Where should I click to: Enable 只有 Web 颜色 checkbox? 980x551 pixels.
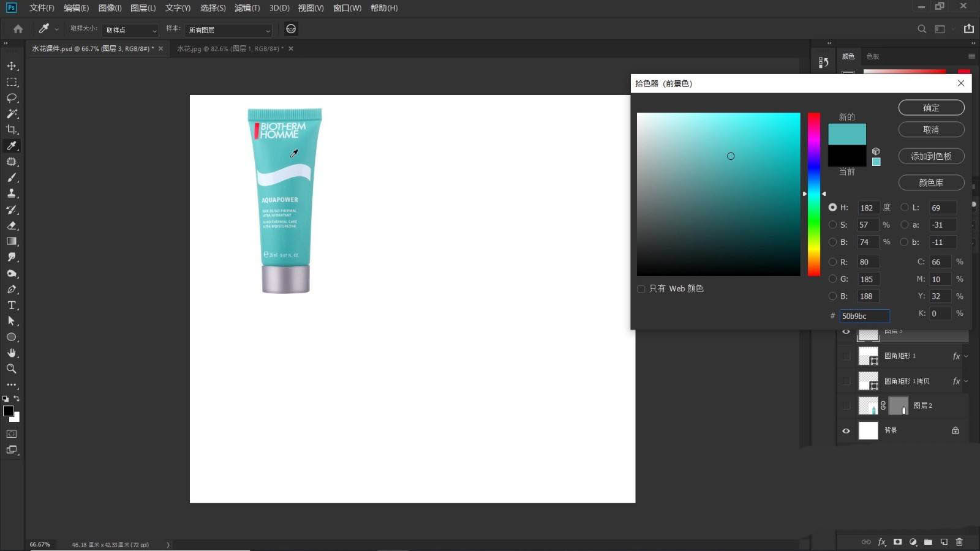click(641, 289)
